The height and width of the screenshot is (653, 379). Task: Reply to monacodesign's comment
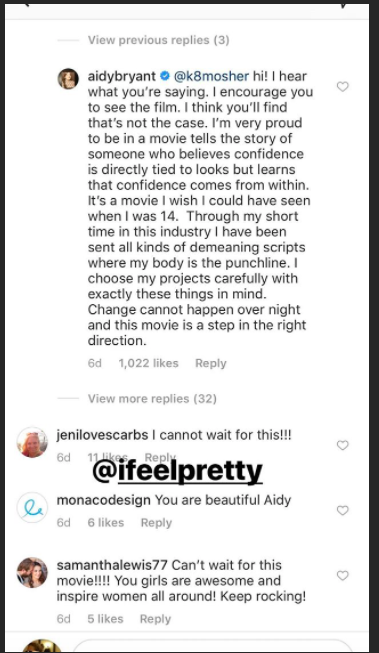click(156, 523)
